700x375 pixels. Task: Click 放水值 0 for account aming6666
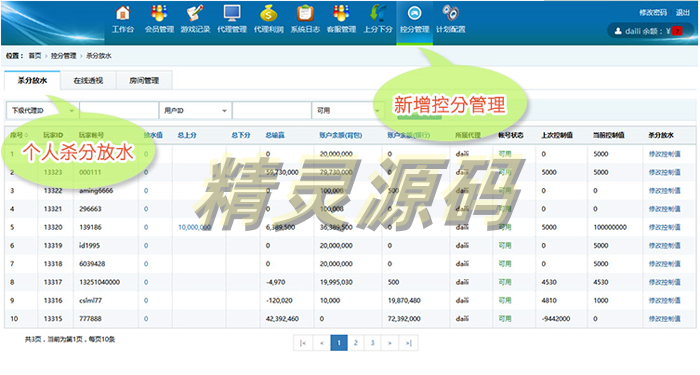click(x=146, y=191)
